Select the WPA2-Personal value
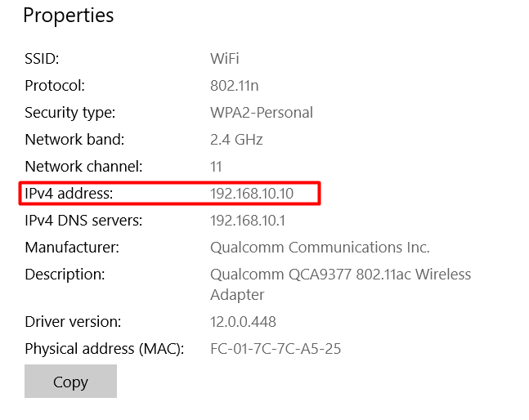This screenshot has height=420, width=529. click(262, 112)
